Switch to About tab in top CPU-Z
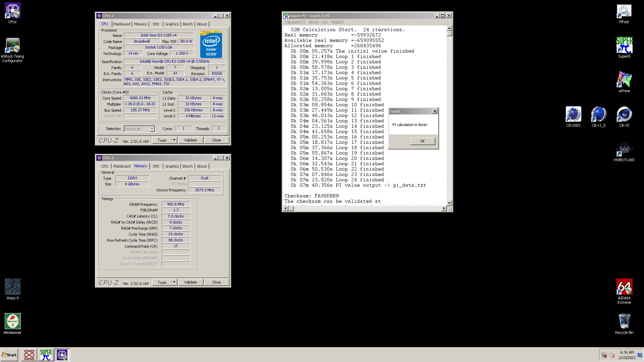 [202, 24]
